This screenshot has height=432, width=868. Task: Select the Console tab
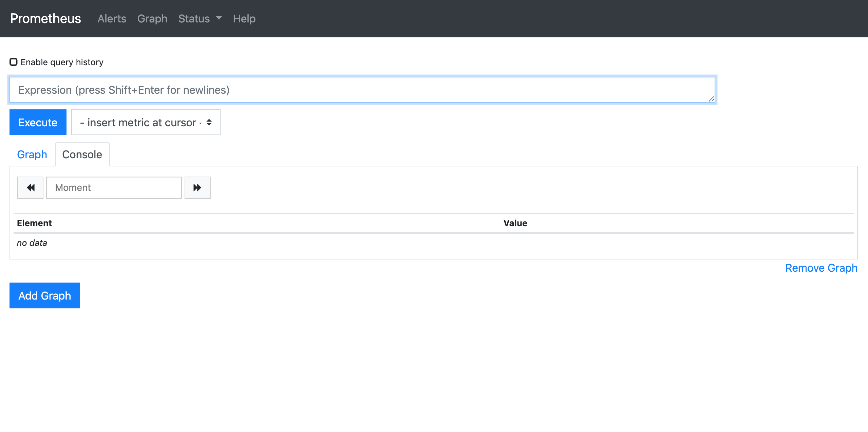[82, 155]
